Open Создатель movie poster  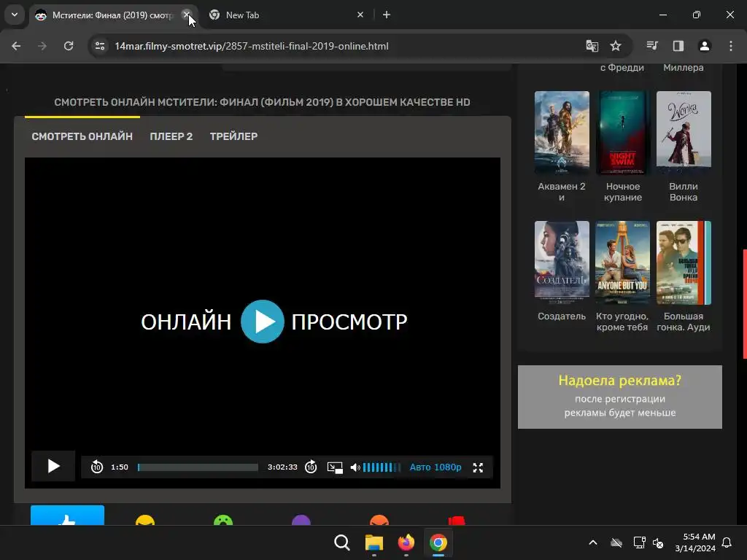562,262
